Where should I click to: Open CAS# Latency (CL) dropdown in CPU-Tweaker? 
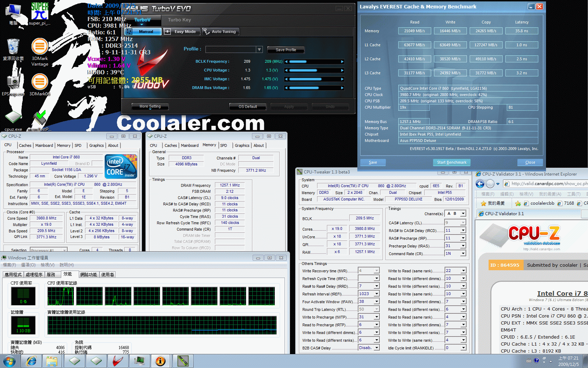[x=463, y=223]
